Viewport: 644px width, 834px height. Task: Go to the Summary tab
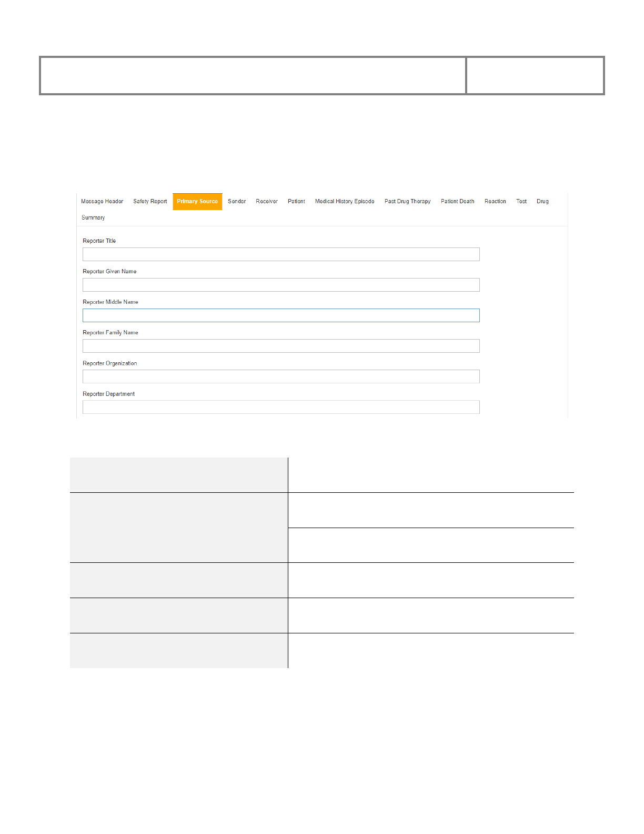coord(93,218)
